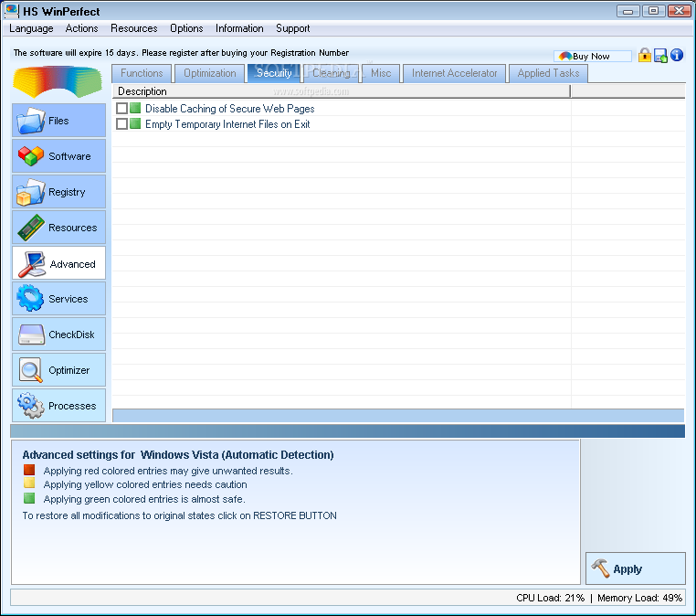Screen dimensions: 696x616
Task: Select 'Disable Caching of Secure Web Pages' text
Action: tap(230, 109)
